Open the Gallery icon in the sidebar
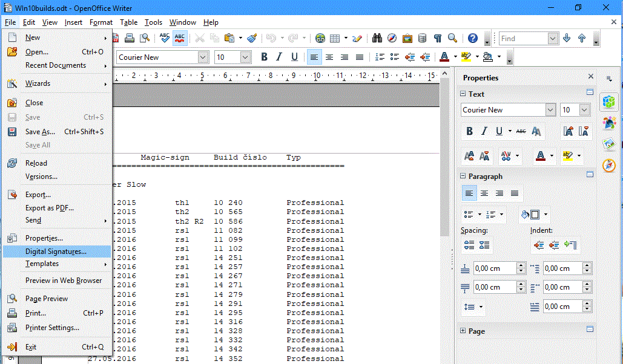623x364 pixels. click(609, 144)
